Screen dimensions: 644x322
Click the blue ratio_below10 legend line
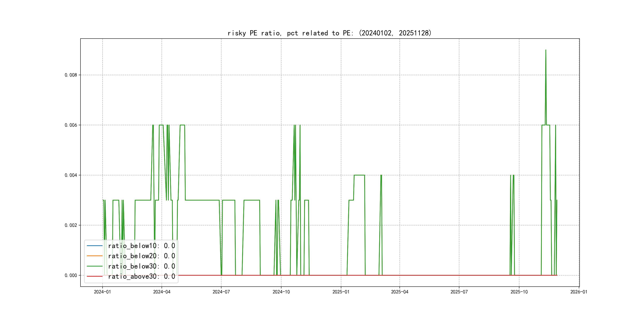pos(94,246)
